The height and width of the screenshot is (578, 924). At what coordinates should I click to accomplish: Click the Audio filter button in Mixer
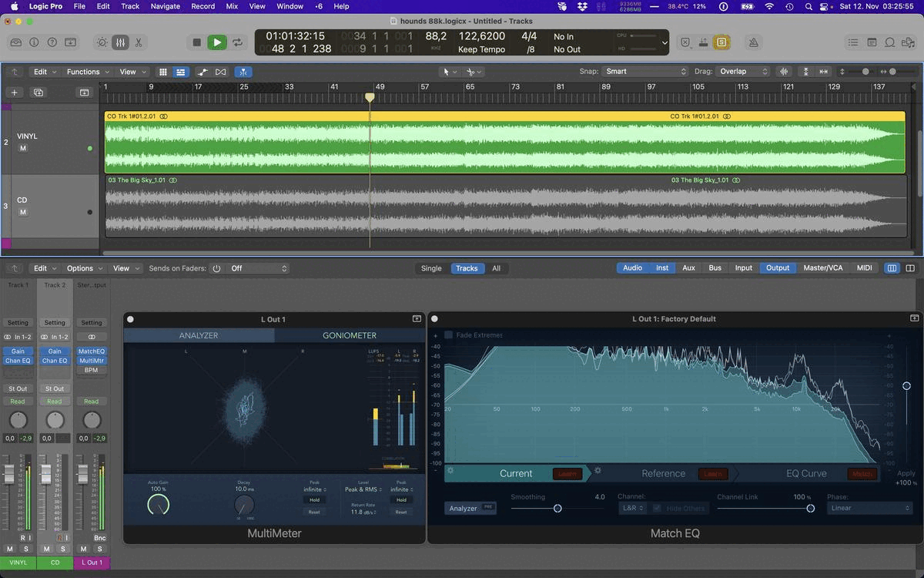632,268
